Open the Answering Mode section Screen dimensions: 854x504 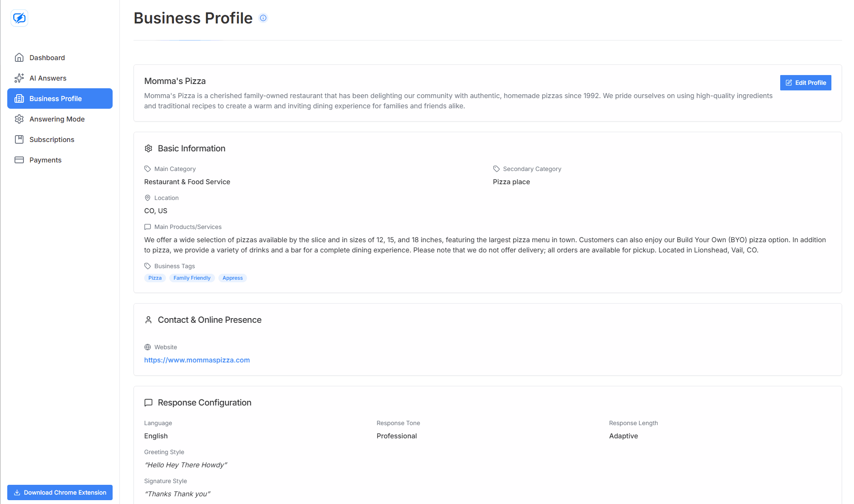tap(57, 119)
